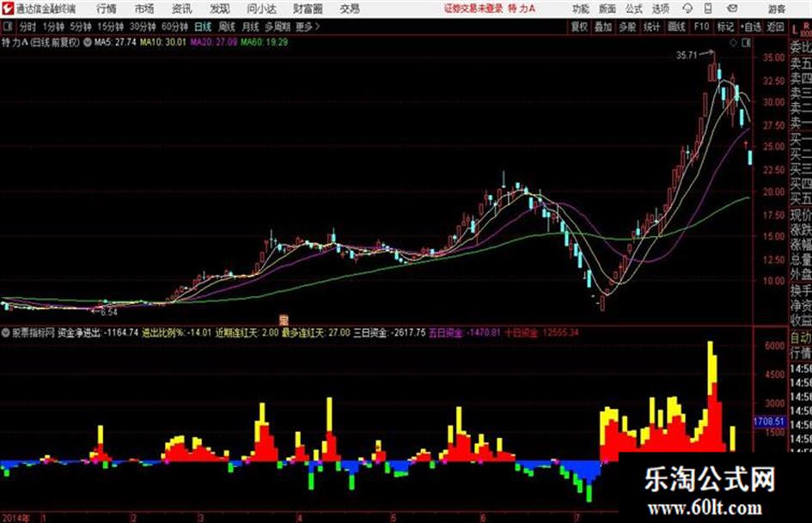
Task: Switch to the 5分钟 period tab
Action: pyautogui.click(x=81, y=27)
